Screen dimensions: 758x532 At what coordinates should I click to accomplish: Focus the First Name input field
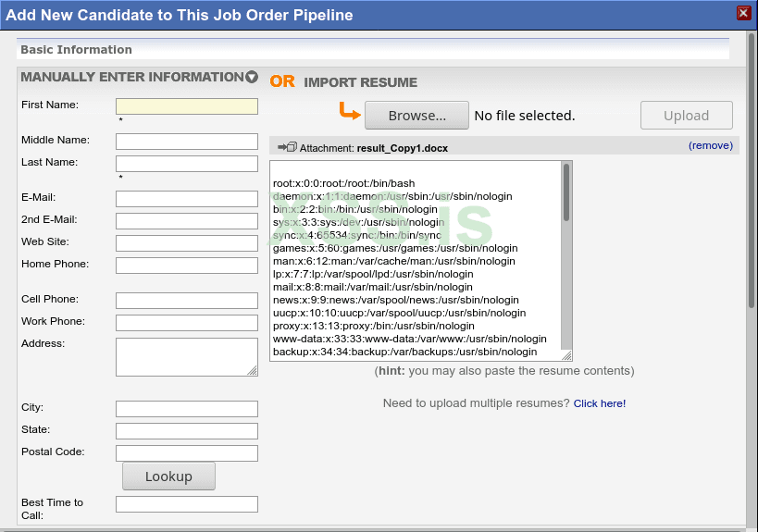click(187, 106)
